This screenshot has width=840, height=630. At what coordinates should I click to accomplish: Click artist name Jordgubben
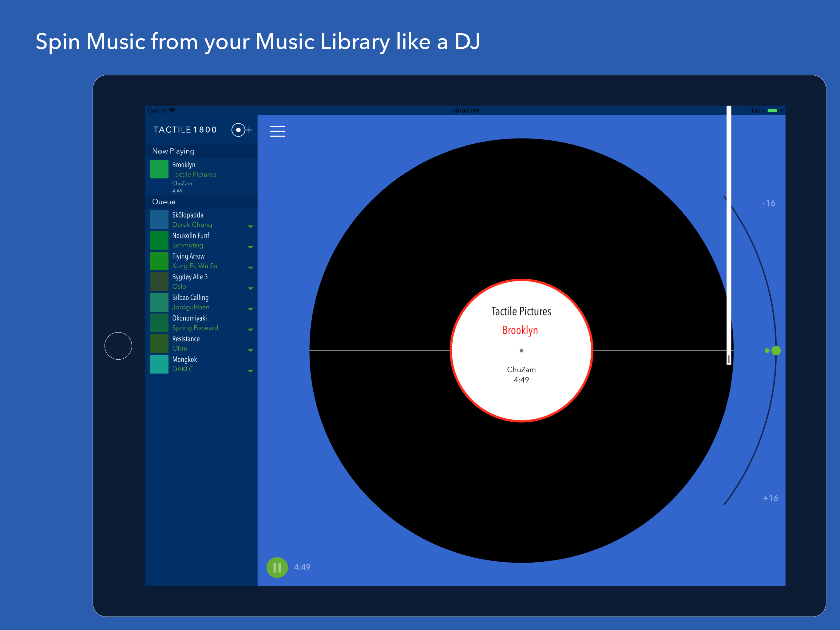[191, 307]
